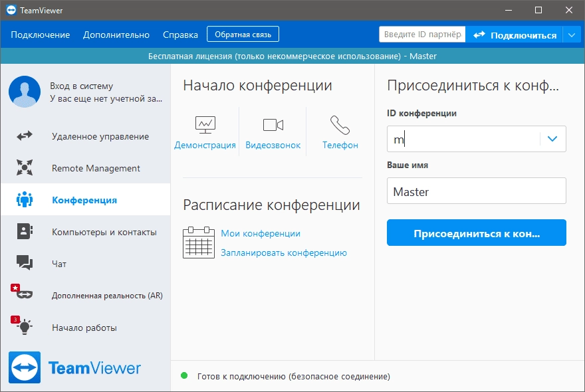Click the Видеозвонок label link
Image resolution: width=585 pixels, height=392 pixels.
tap(273, 145)
